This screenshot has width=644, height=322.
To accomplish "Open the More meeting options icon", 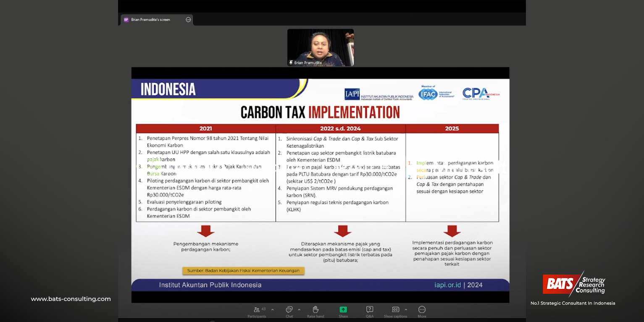I will tap(422, 309).
